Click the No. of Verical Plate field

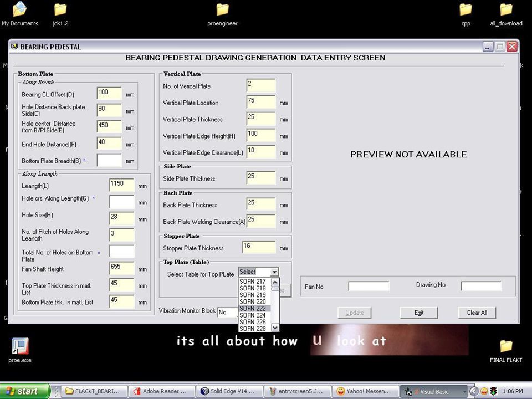tap(261, 85)
